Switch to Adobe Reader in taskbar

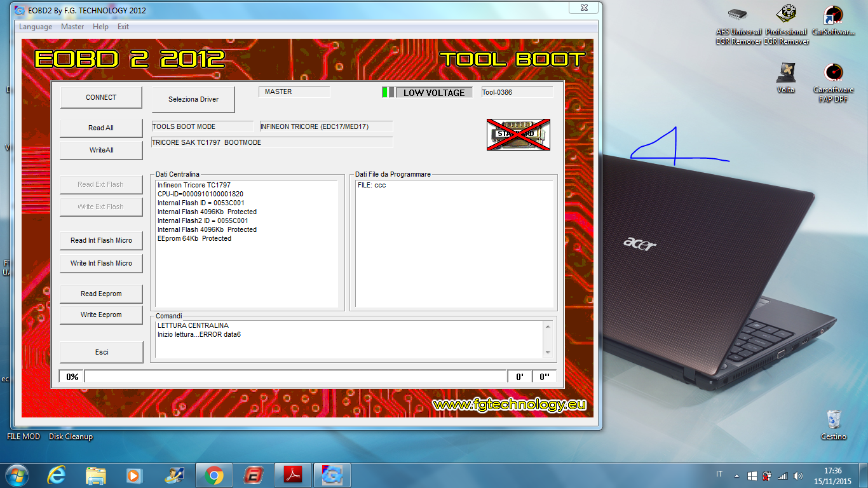point(292,475)
